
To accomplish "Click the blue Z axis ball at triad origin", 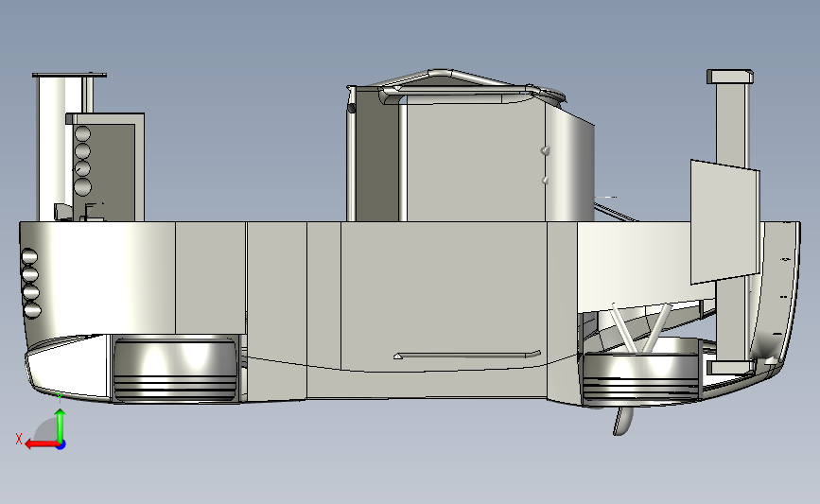I will coord(61,445).
